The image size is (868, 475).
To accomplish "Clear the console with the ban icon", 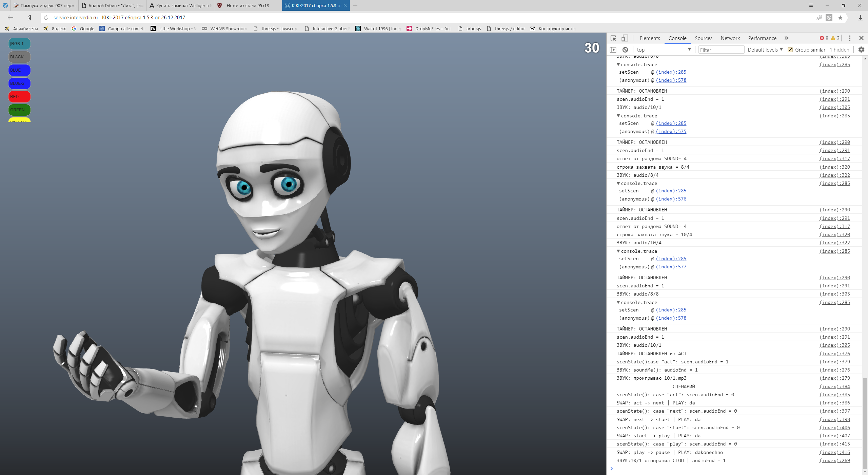I will pos(625,50).
